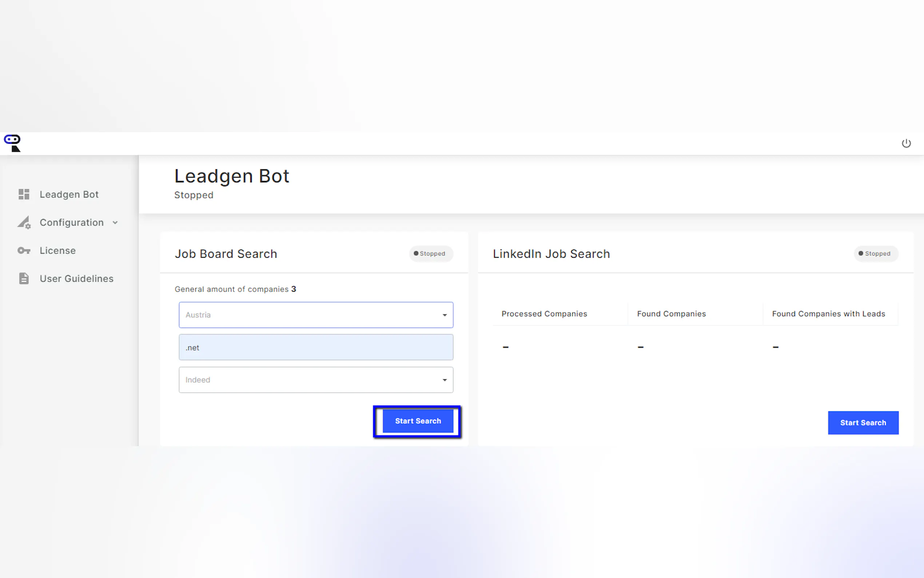Click the Configuration gear-pencil icon
This screenshot has width=924, height=578.
click(x=24, y=222)
